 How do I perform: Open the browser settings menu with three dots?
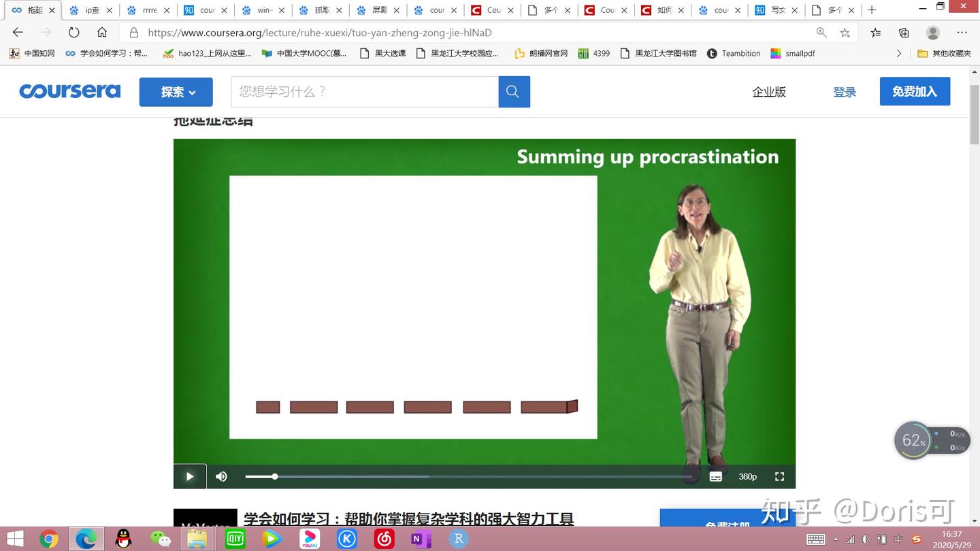pos(962,32)
